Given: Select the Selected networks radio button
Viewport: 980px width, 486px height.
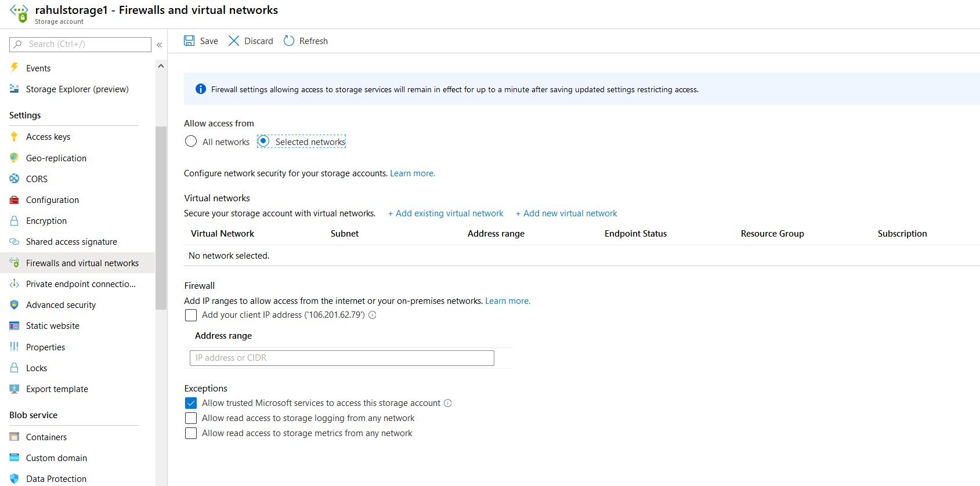Looking at the screenshot, I should point(263,141).
